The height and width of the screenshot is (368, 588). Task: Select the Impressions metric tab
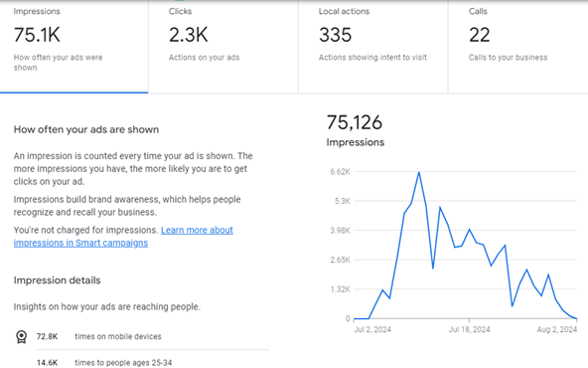(x=73, y=47)
